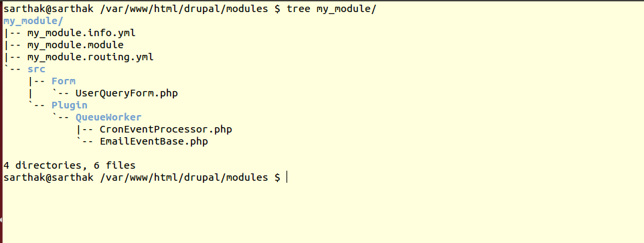Click the my_module/ root directory name
The width and height of the screenshot is (644, 243).
tap(33, 21)
